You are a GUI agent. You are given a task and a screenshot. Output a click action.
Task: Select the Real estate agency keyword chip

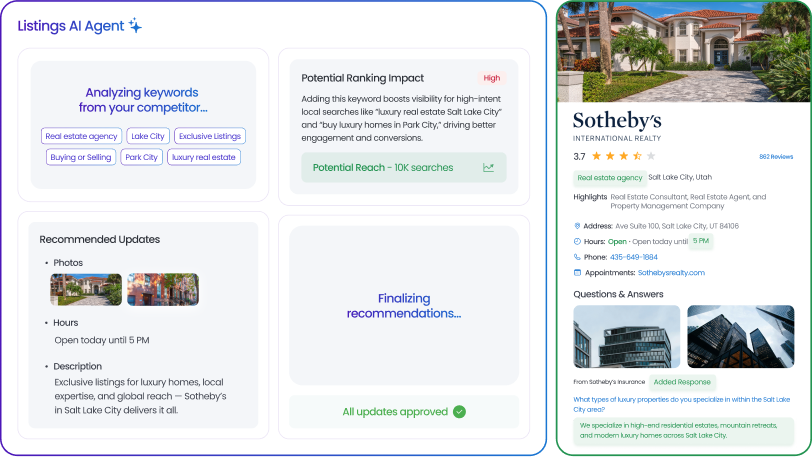click(x=81, y=136)
